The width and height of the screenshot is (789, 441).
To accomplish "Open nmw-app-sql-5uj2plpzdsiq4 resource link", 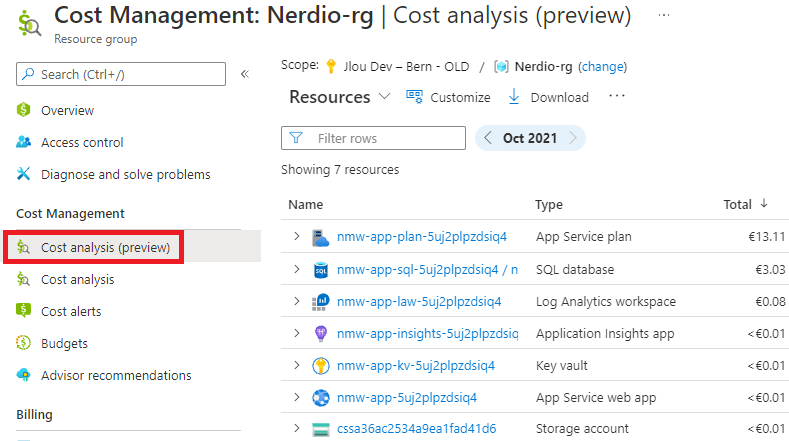I will tap(427, 269).
